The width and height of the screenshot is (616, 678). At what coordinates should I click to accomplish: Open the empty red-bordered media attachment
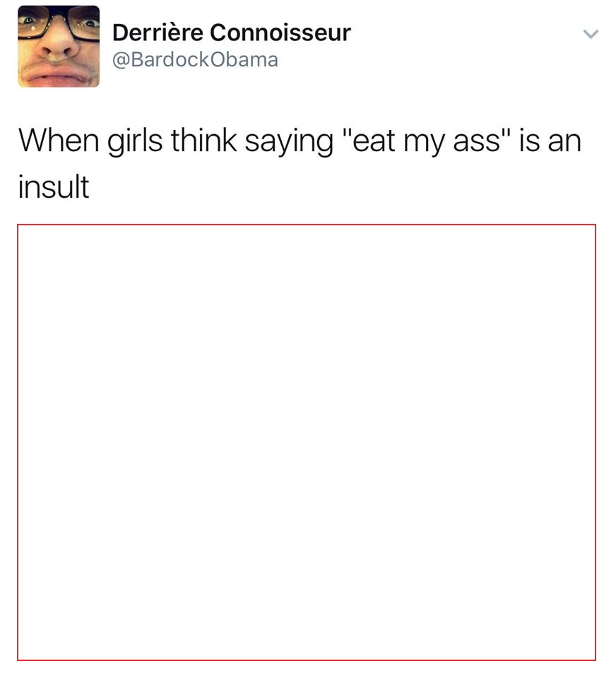[x=307, y=442]
